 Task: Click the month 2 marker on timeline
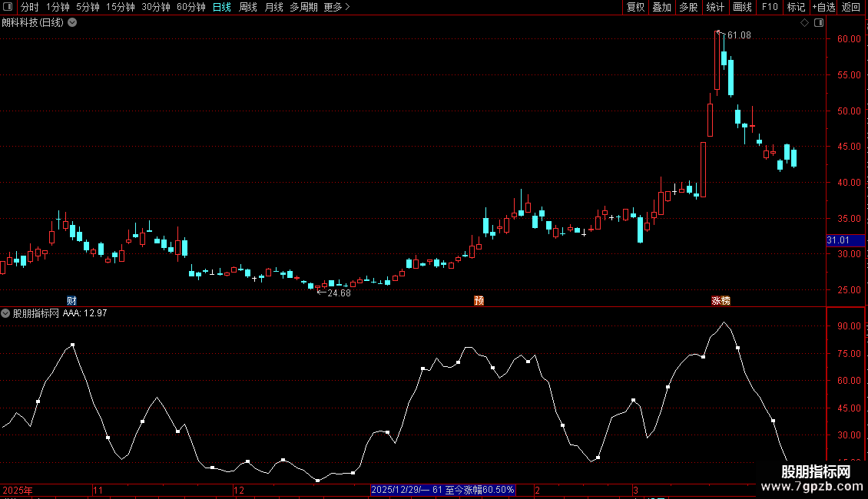click(537, 490)
